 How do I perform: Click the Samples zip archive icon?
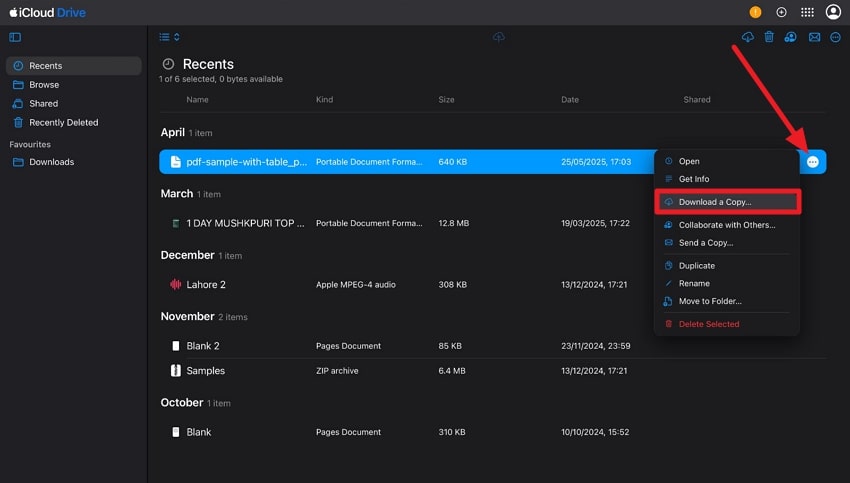click(176, 371)
